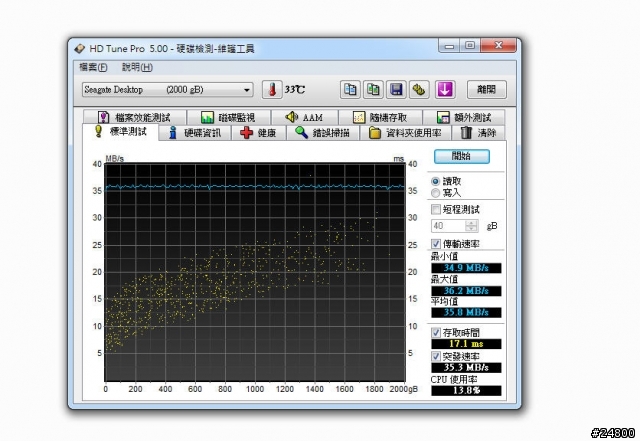
Task: Click the short-test size field showing 40
Action: 448,226
